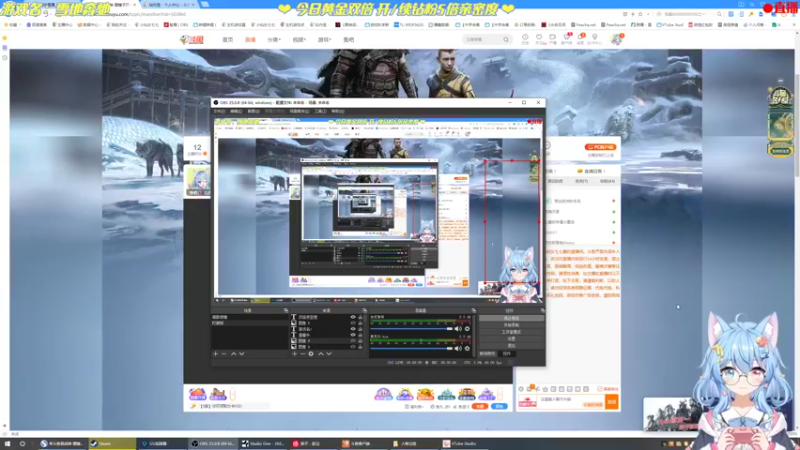Screen dimensions: 800x450
Task: Open the heart follow icon in Huya header
Action: coord(539,38)
